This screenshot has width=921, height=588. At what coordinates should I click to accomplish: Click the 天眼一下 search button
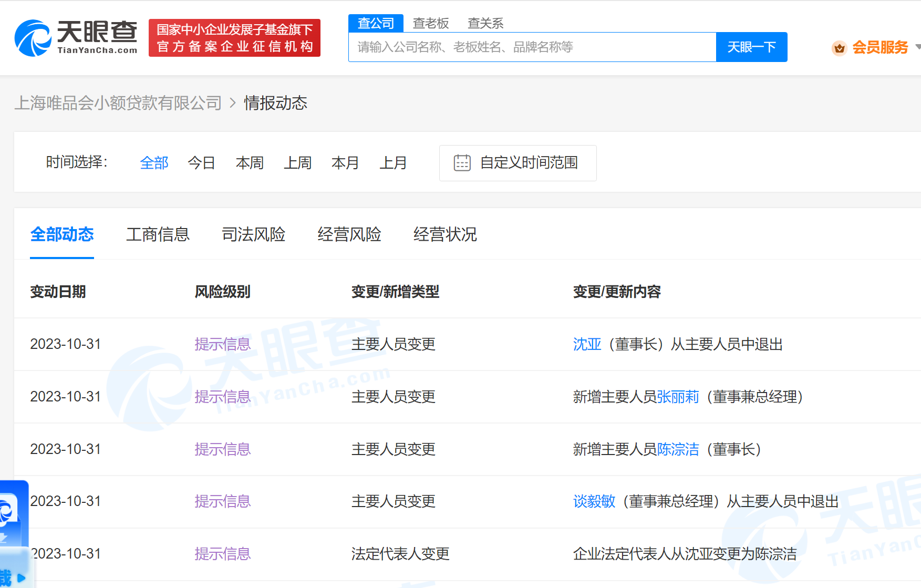pos(751,47)
